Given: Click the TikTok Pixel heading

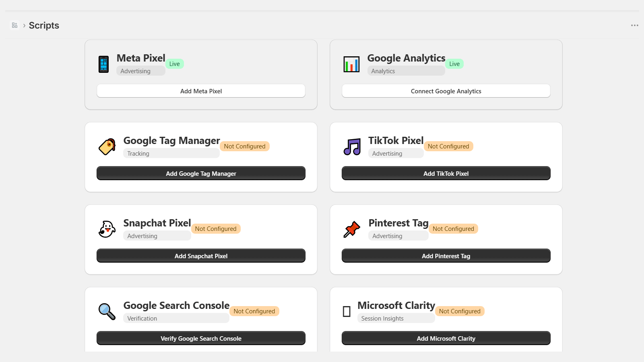Looking at the screenshot, I should (x=396, y=140).
